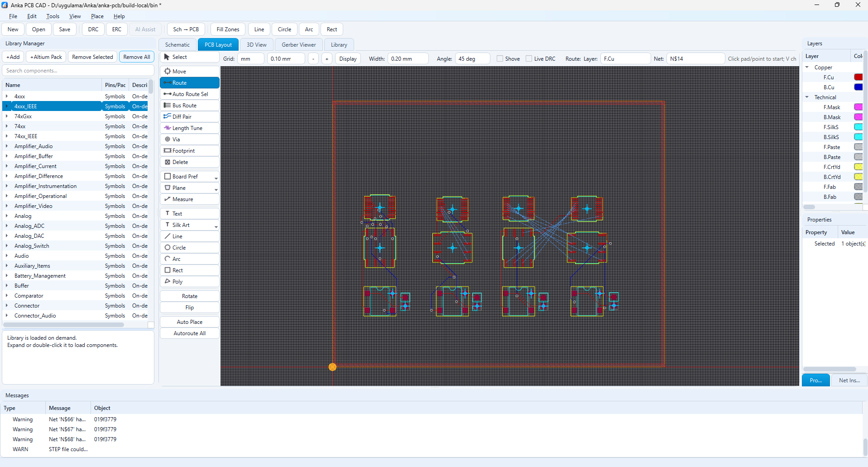Choose the Move tool
The height and width of the screenshot is (467, 868).
pyautogui.click(x=189, y=72)
